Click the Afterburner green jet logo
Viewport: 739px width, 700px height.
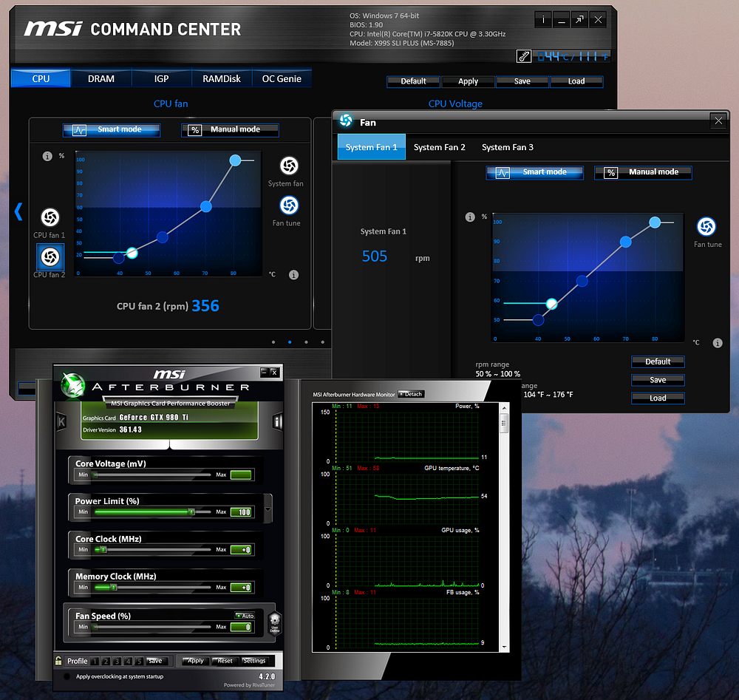click(72, 385)
